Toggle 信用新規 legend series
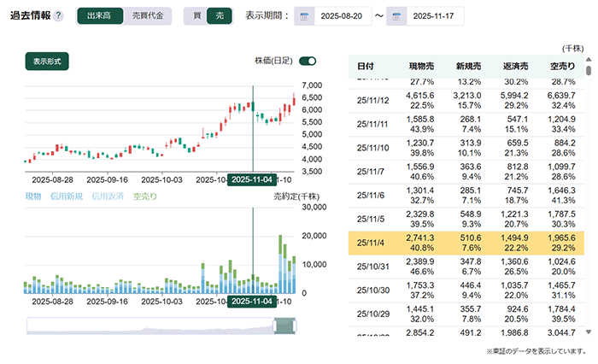 [x=67, y=197]
